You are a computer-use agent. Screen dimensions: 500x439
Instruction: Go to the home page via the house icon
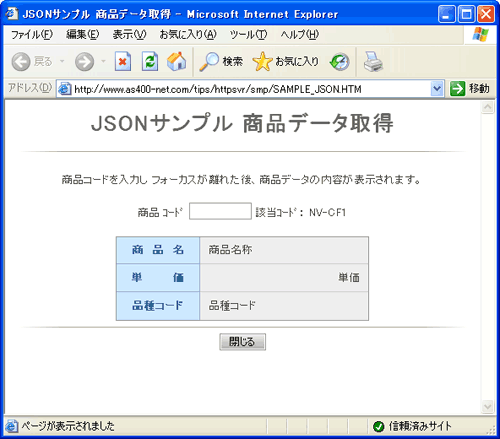pyautogui.click(x=176, y=61)
